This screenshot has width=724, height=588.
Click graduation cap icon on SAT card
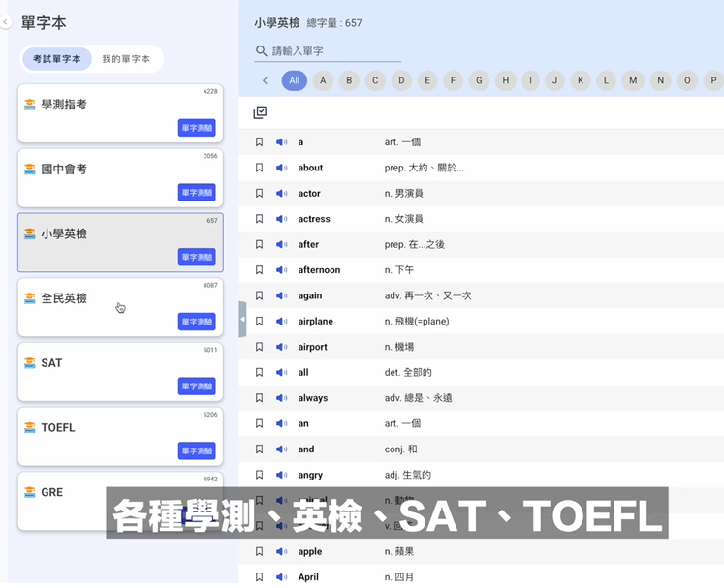pyautogui.click(x=30, y=363)
